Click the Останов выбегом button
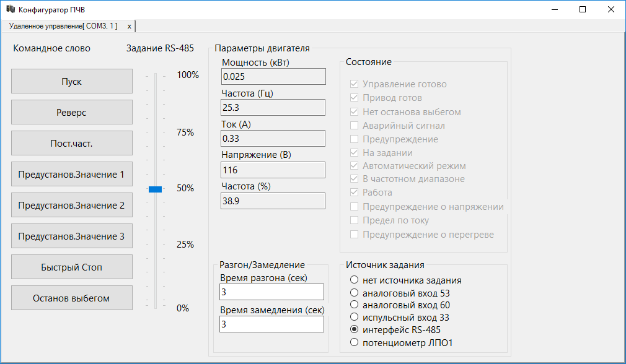Image resolution: width=626 pixels, height=364 pixels. click(x=71, y=298)
